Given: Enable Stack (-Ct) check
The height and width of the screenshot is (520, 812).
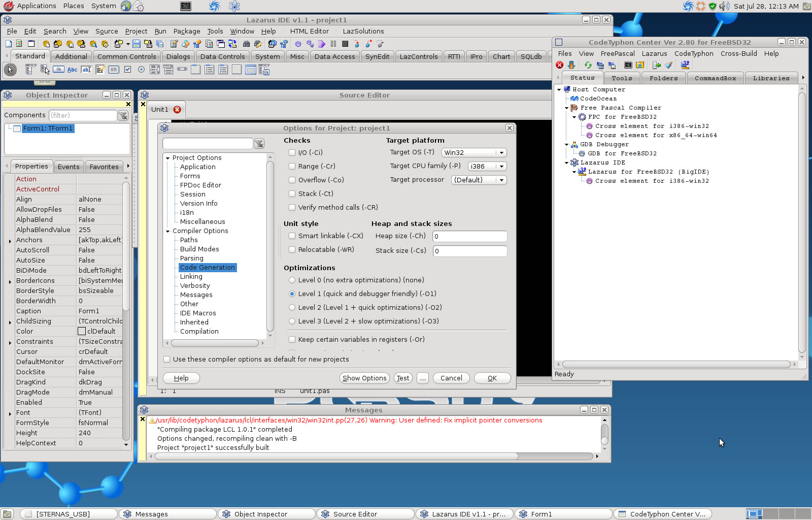Looking at the screenshot, I should click(x=292, y=193).
